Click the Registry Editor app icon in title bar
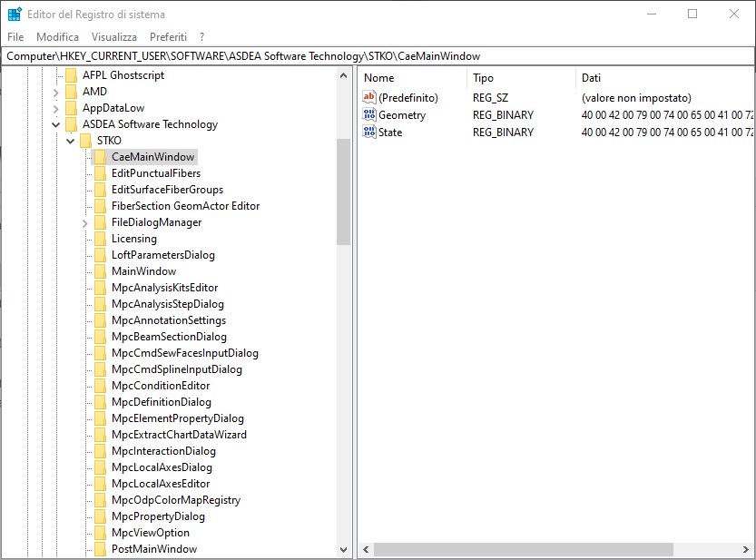 pos(15,15)
